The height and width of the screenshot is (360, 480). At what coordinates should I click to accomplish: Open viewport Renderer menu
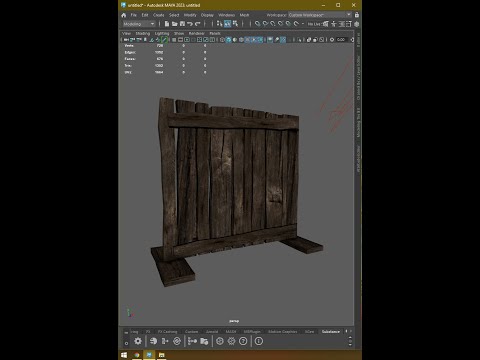197,33
